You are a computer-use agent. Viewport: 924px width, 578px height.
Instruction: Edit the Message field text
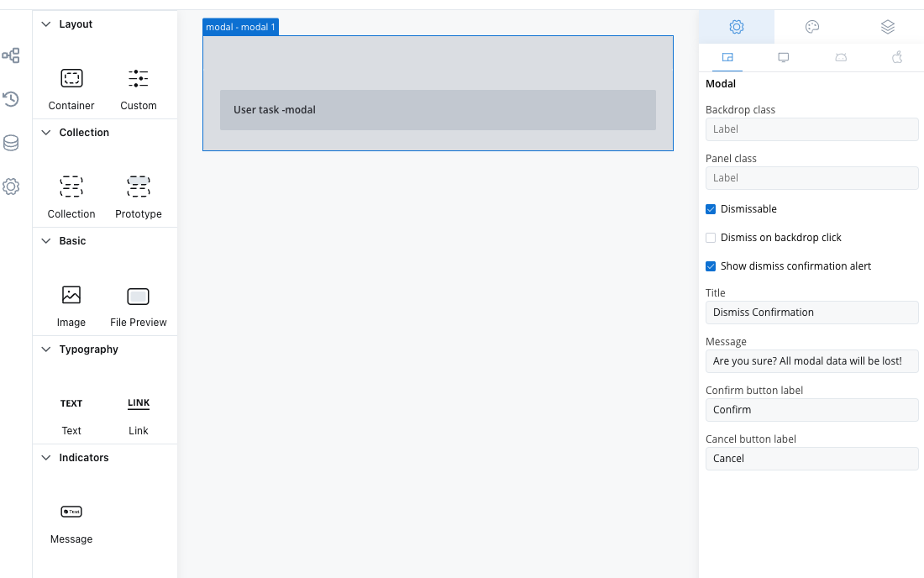[811, 361]
